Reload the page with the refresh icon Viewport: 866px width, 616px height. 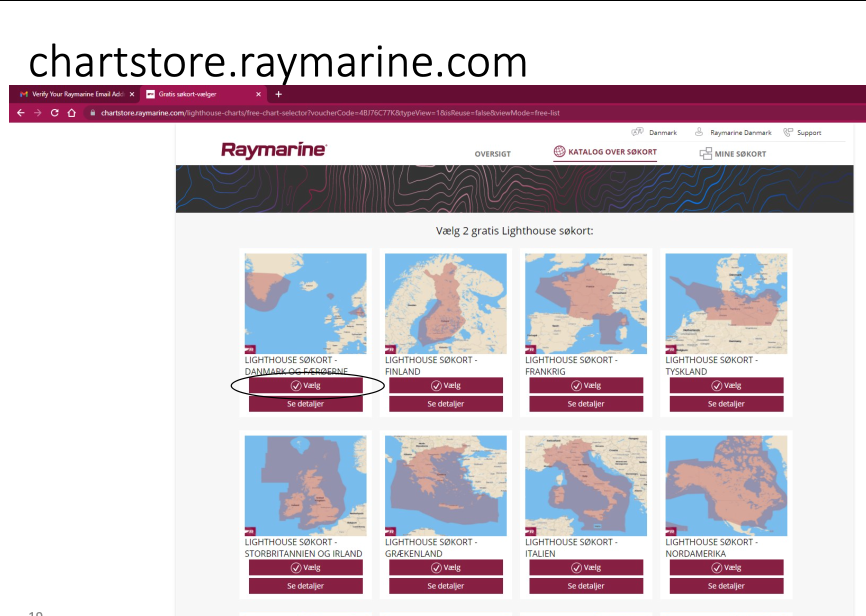pos(54,113)
